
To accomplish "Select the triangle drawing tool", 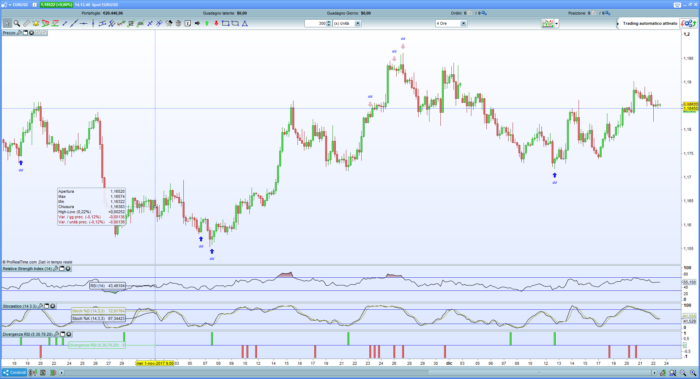I will tap(245, 24).
